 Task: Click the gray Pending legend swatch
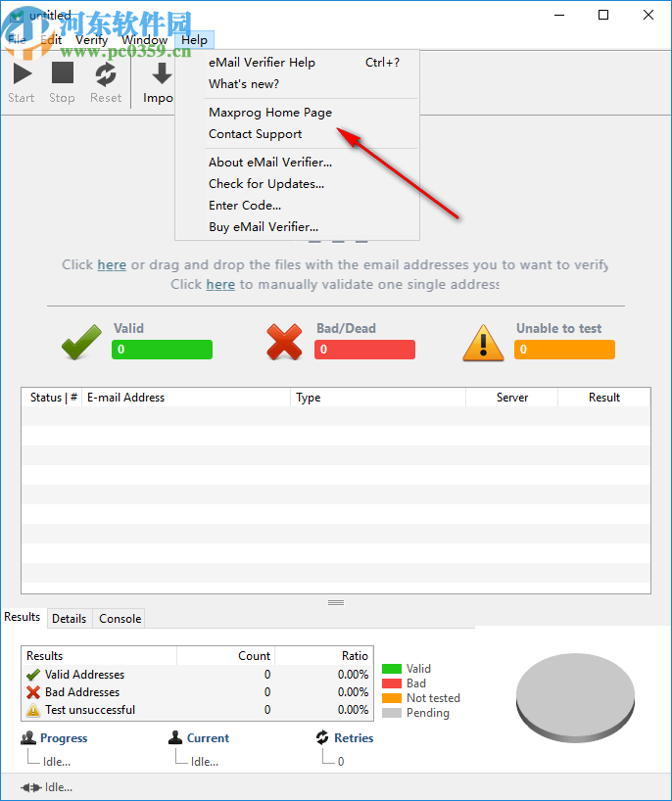tap(392, 713)
